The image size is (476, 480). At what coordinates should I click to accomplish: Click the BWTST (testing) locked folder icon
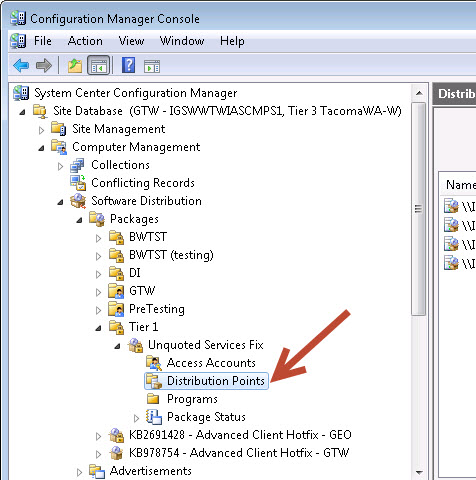pos(116,255)
